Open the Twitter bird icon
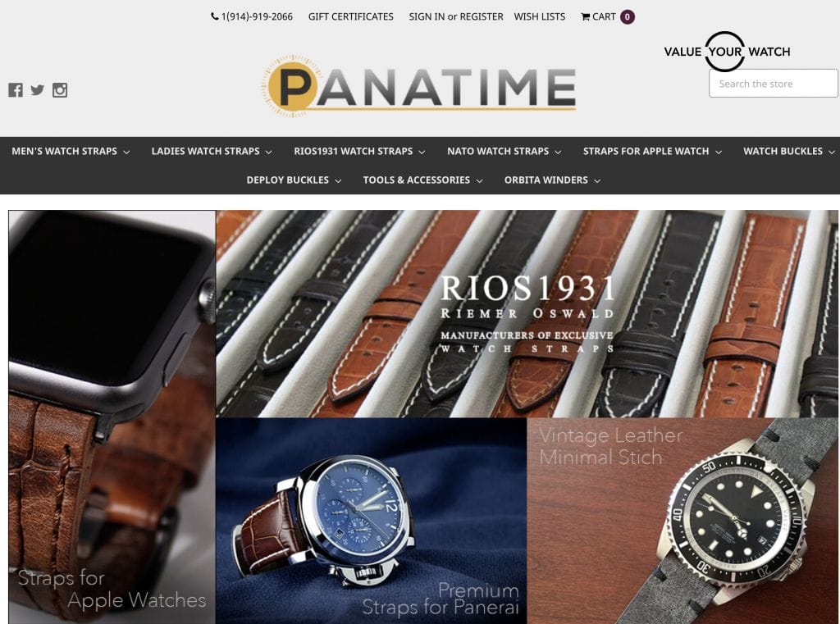The image size is (840, 624). tap(38, 90)
